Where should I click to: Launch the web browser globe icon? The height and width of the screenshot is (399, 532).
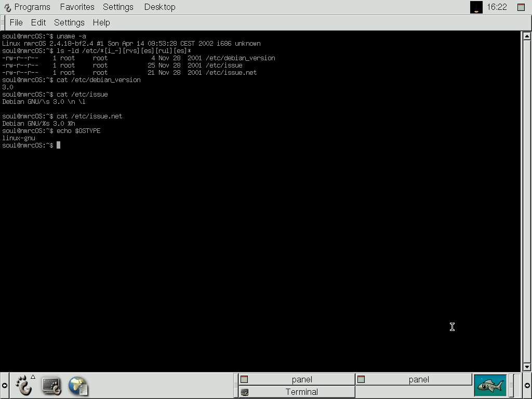(78, 386)
